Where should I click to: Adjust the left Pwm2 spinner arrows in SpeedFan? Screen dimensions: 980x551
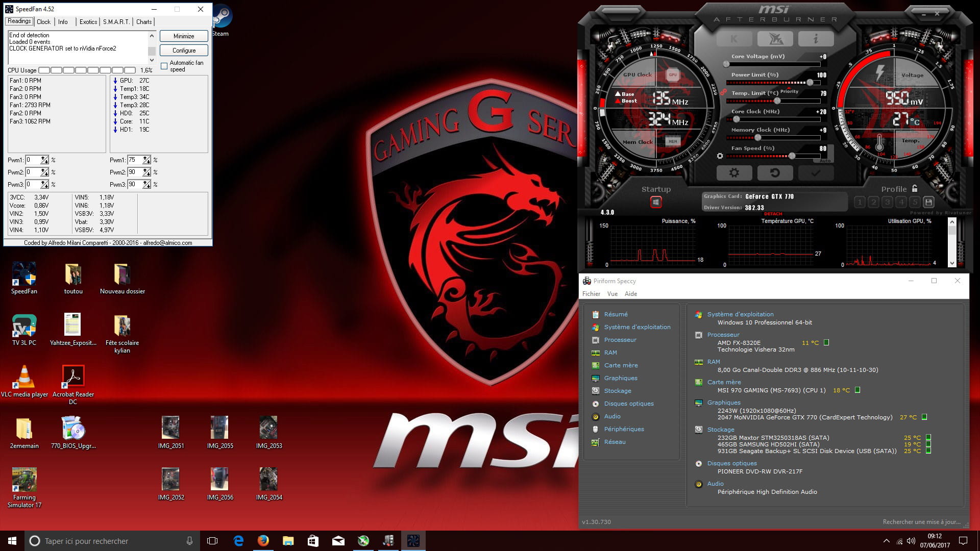tap(45, 172)
